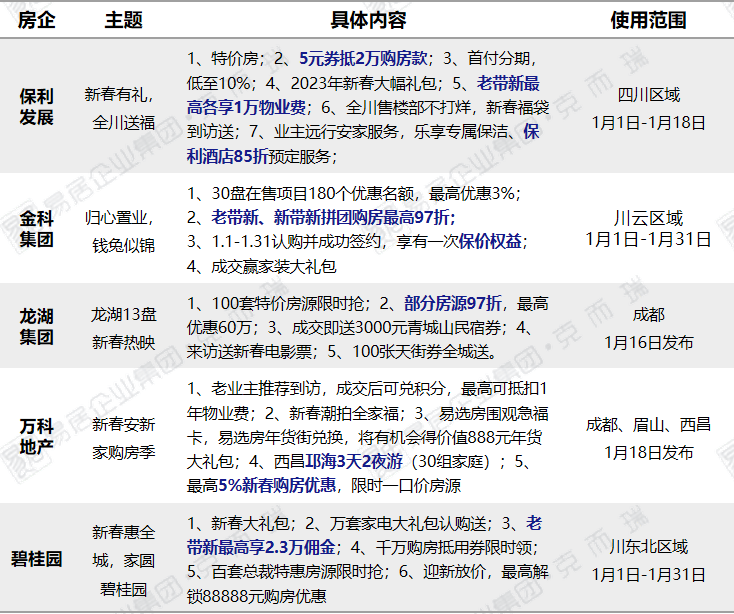Viewport: 734px width, 614px height.
Task: Click theme text 龙湖13盘新春热映
Action: 124,329
